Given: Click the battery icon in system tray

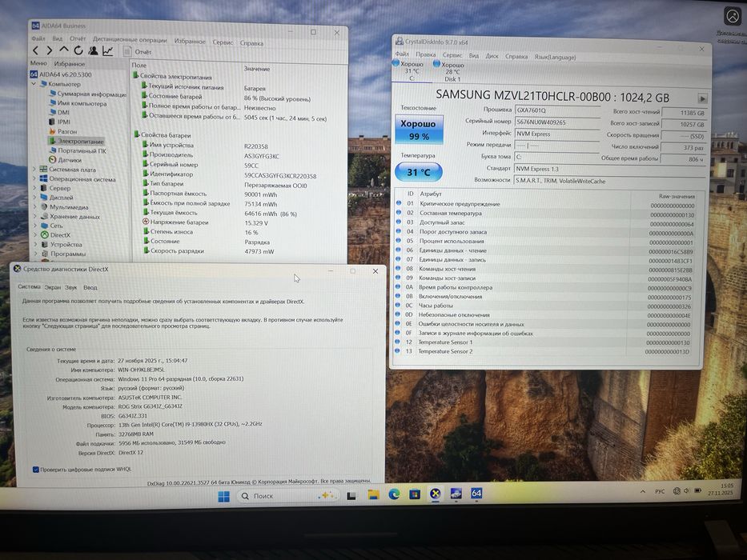Looking at the screenshot, I should click(x=698, y=490).
